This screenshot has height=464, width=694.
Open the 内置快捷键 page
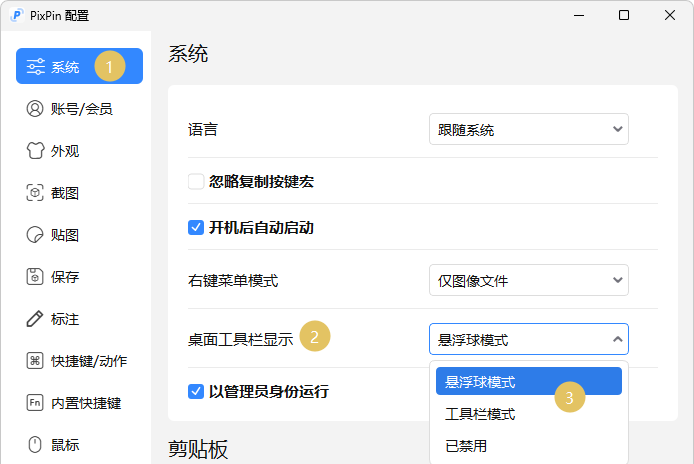[79, 403]
